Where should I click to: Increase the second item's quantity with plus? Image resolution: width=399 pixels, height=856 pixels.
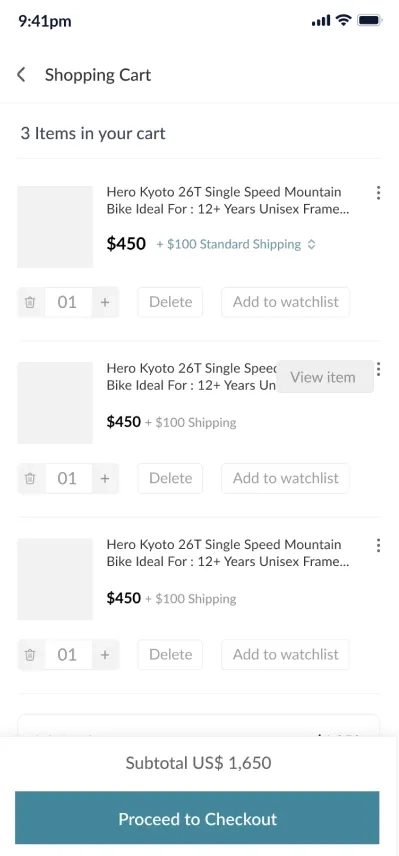coord(105,478)
